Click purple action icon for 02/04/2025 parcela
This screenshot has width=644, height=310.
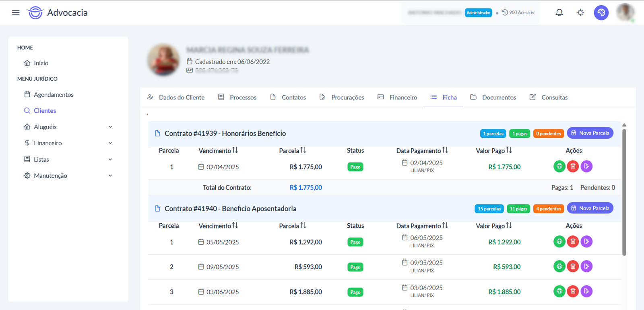(586, 166)
